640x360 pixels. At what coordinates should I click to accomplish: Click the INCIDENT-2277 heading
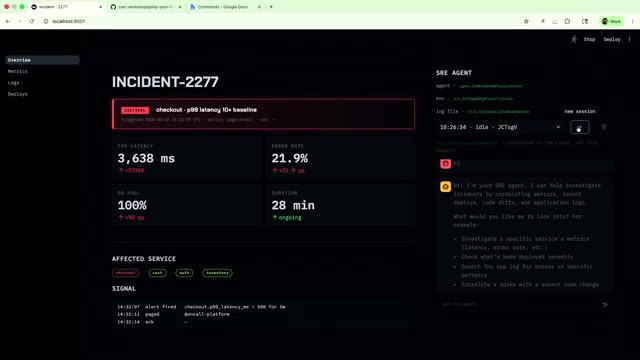pyautogui.click(x=165, y=82)
